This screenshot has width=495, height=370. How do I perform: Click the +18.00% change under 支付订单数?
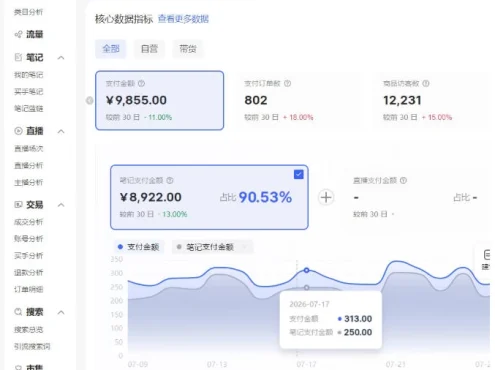298,117
